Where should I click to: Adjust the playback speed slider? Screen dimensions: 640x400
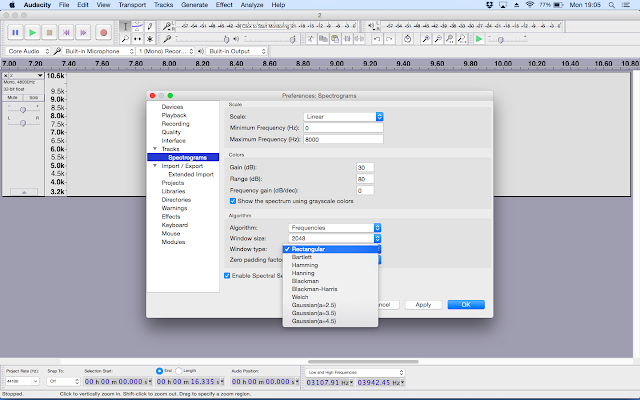coord(508,39)
